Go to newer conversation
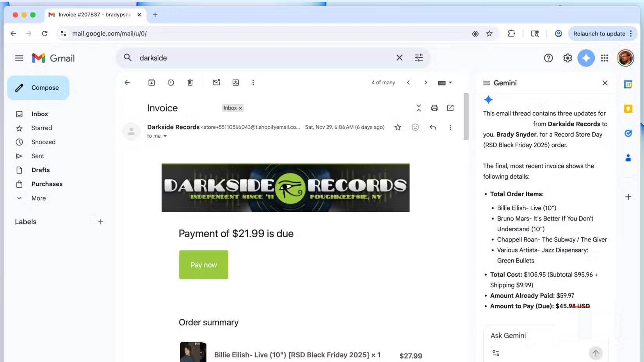 408,83
